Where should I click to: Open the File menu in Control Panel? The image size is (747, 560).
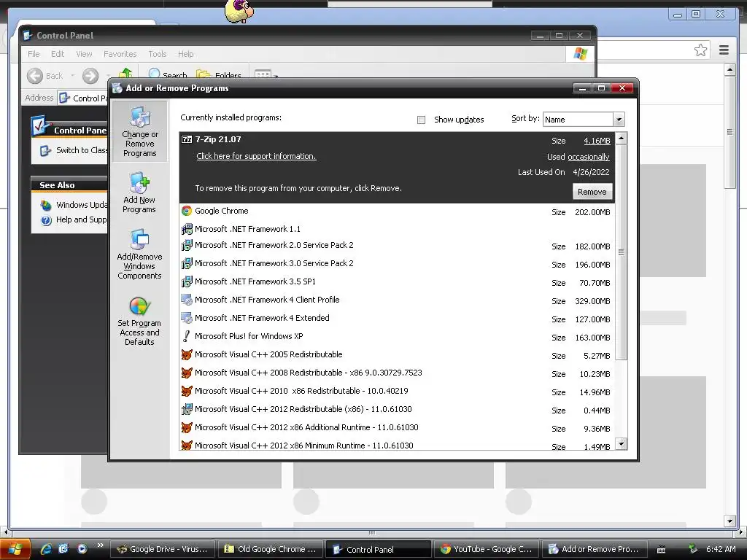click(34, 54)
